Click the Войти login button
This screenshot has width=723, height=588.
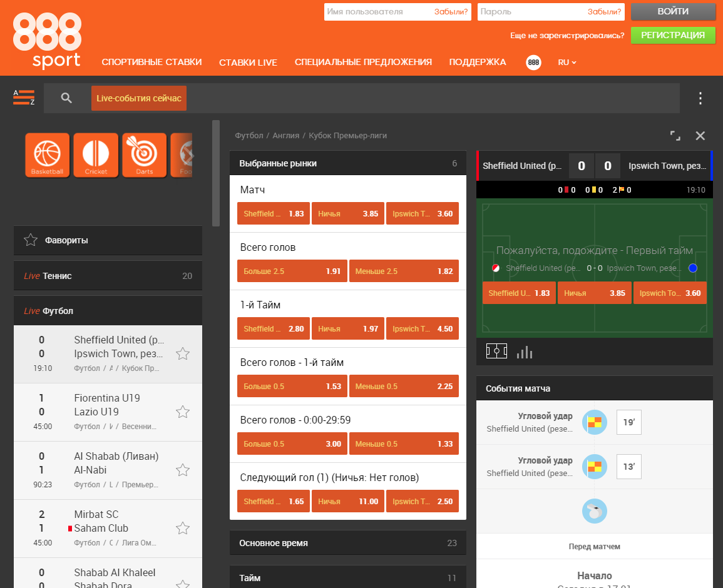(673, 11)
